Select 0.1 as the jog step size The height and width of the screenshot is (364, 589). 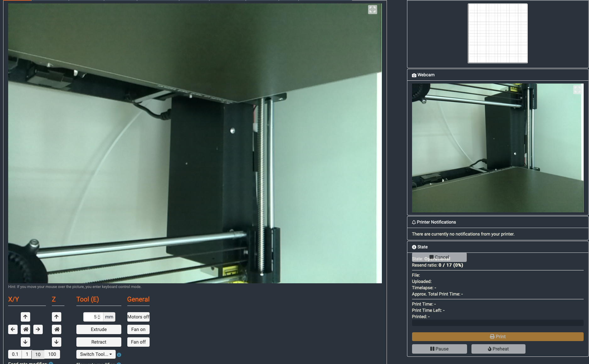pos(14,354)
